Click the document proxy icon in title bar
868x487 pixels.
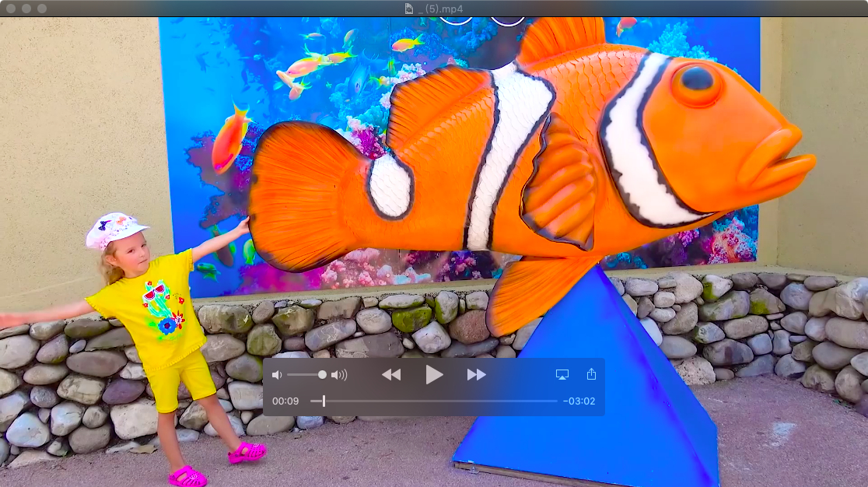pos(409,9)
